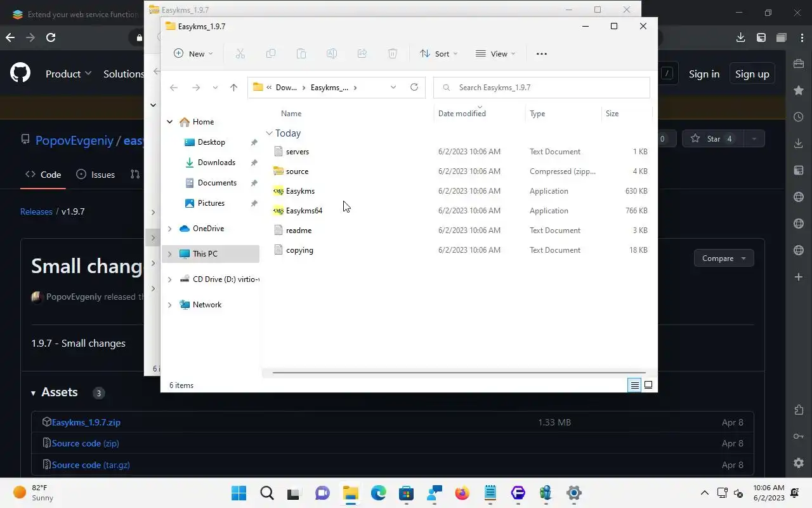Image resolution: width=812 pixels, height=508 pixels.
Task: Open GitHub Product menu
Action: point(69,74)
